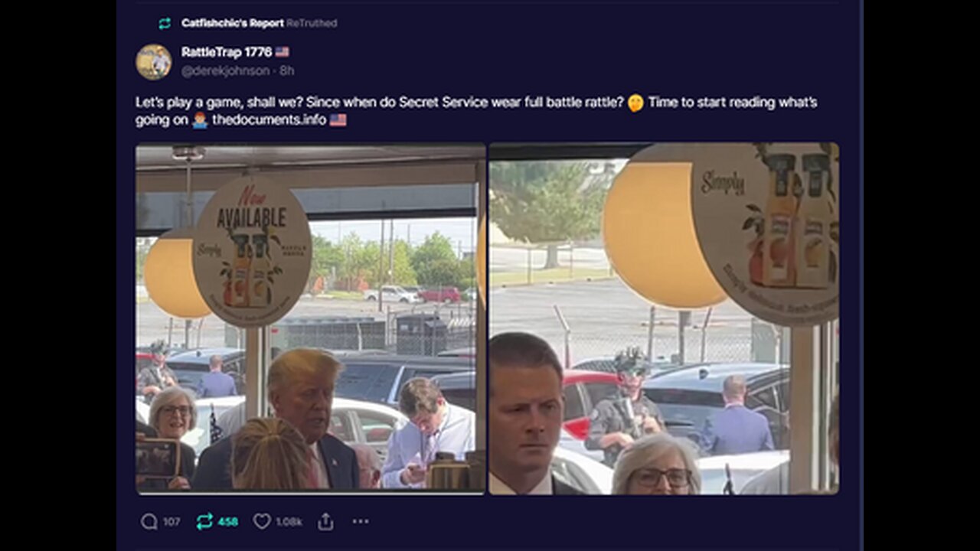Click the 458 ReTruths count
980x551 pixels.
(227, 522)
